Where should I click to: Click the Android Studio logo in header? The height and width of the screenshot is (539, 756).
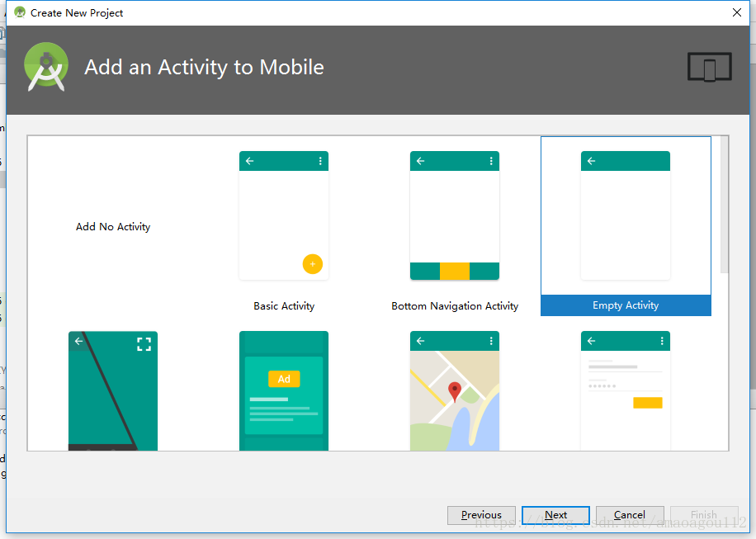pyautogui.click(x=45, y=67)
